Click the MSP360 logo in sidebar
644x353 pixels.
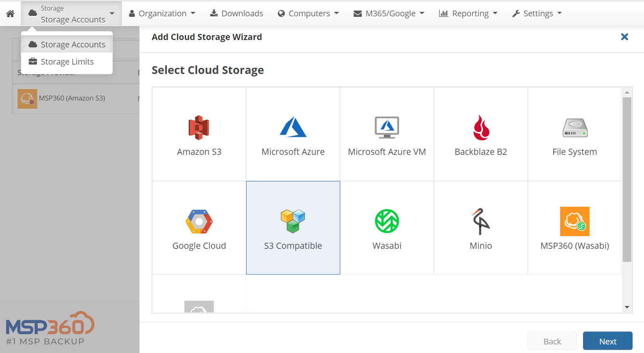click(x=50, y=328)
